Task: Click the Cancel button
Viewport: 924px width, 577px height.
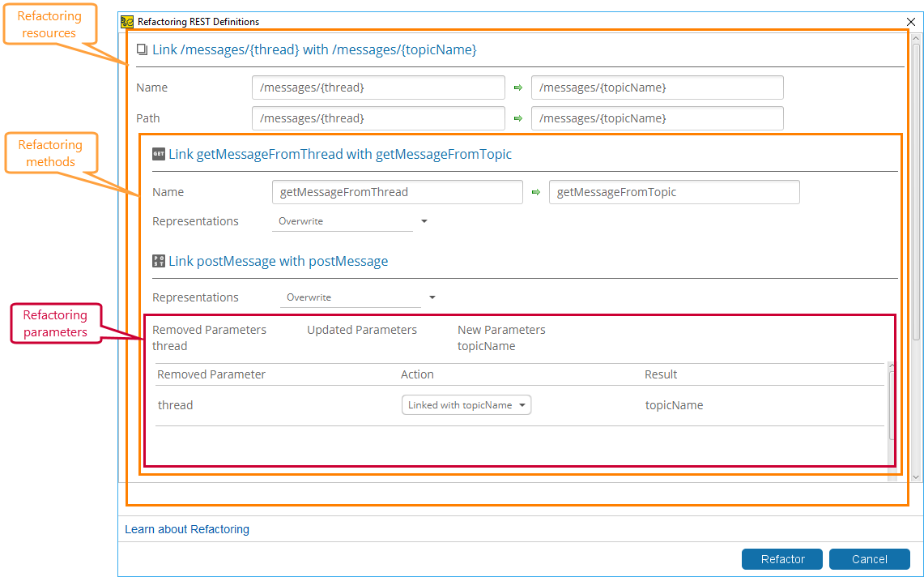Action: click(x=869, y=558)
